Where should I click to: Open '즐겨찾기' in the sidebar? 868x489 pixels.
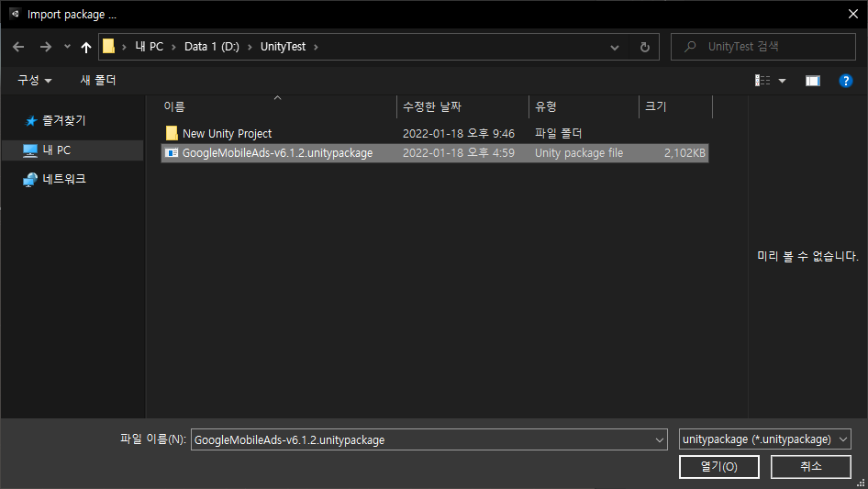(64, 120)
